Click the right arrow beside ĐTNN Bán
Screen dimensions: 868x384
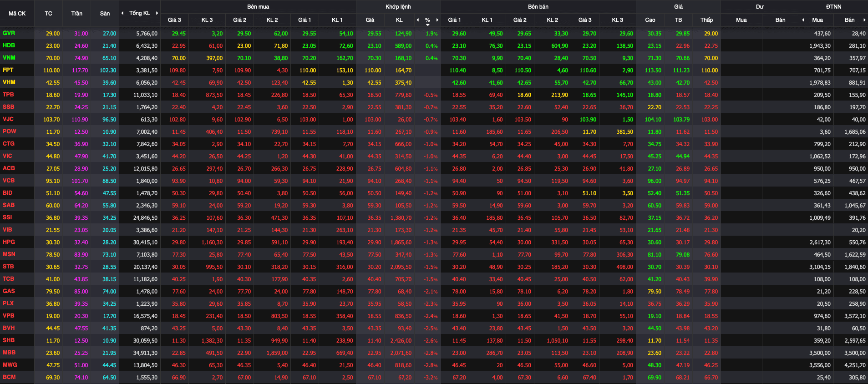pos(864,20)
